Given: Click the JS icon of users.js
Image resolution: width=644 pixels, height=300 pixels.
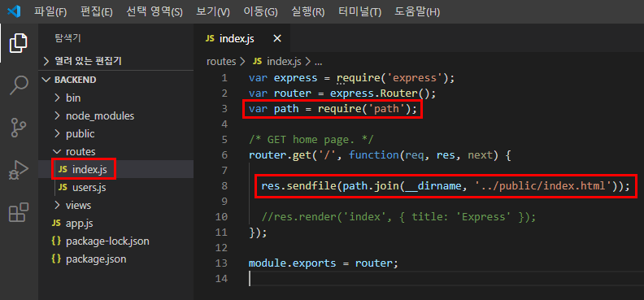Looking at the screenshot, I should (x=63, y=188).
